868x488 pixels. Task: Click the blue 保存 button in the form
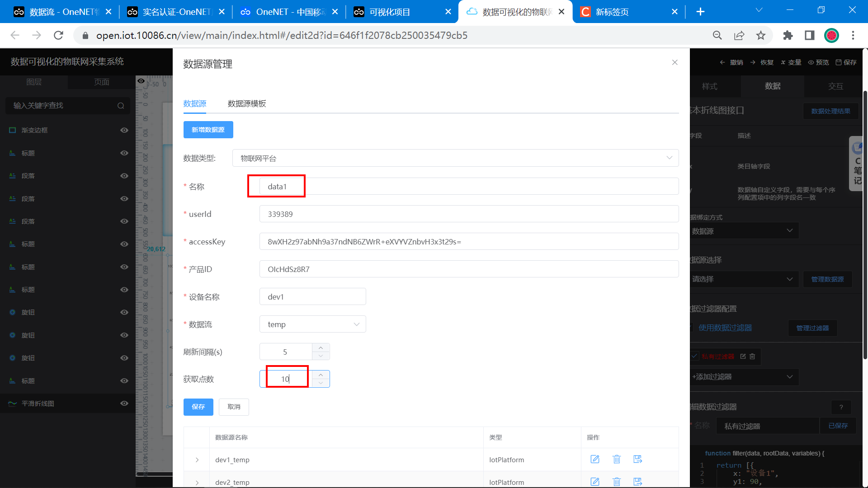click(x=198, y=407)
